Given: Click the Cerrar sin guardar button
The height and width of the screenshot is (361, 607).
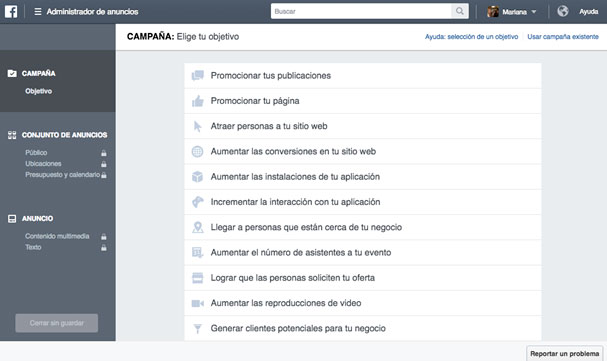Looking at the screenshot, I should (57, 323).
